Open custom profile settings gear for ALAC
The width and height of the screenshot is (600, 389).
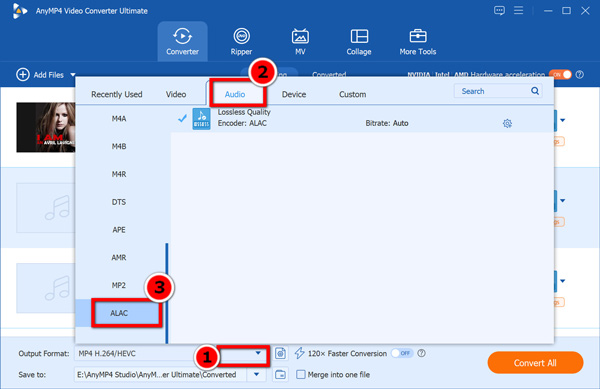coord(507,123)
